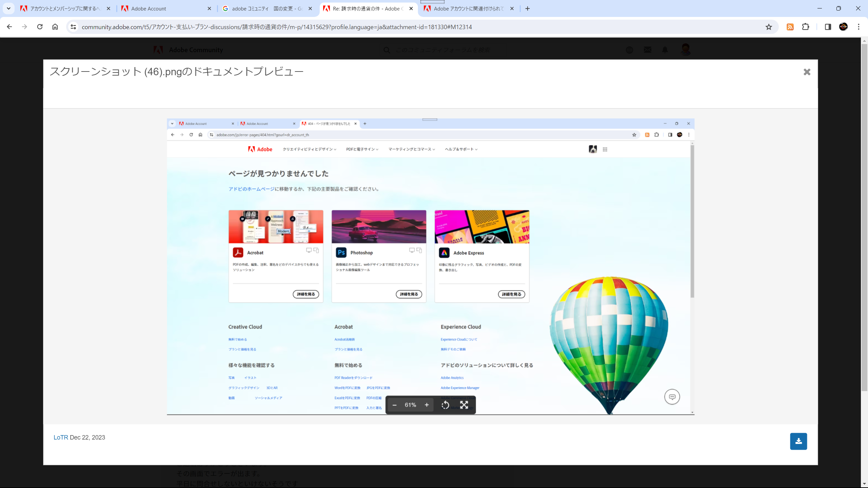Close the Adobe アカウントに関連付けられて tab

point(512,8)
